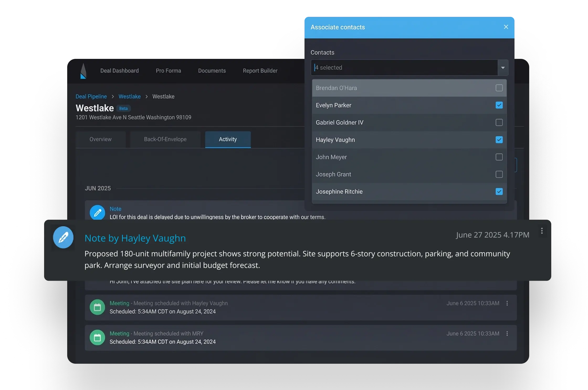The width and height of the screenshot is (588, 390).
Task: Tick the Gabriel Goldner IV checkbox
Action: pos(499,122)
